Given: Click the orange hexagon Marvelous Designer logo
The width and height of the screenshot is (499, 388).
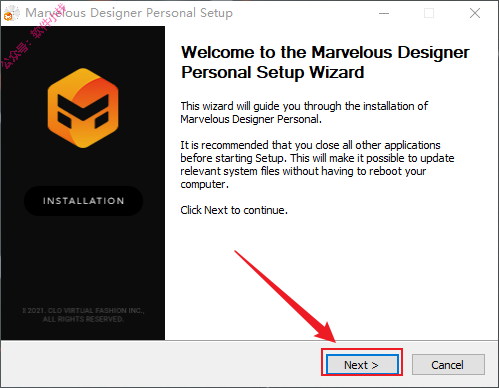Looking at the screenshot, I should [x=83, y=108].
